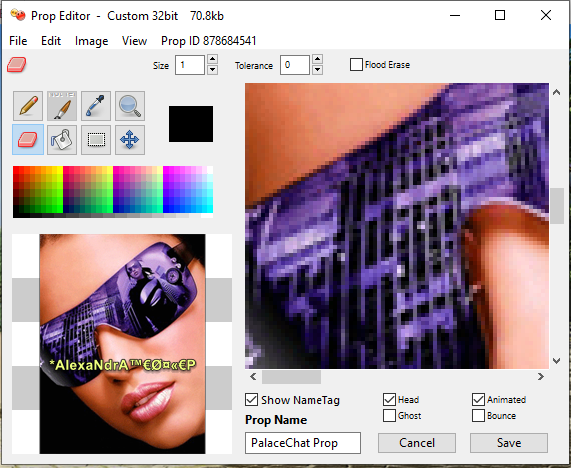
Task: Click the Prop ID 878684541 menu item
Action: pyautogui.click(x=209, y=41)
